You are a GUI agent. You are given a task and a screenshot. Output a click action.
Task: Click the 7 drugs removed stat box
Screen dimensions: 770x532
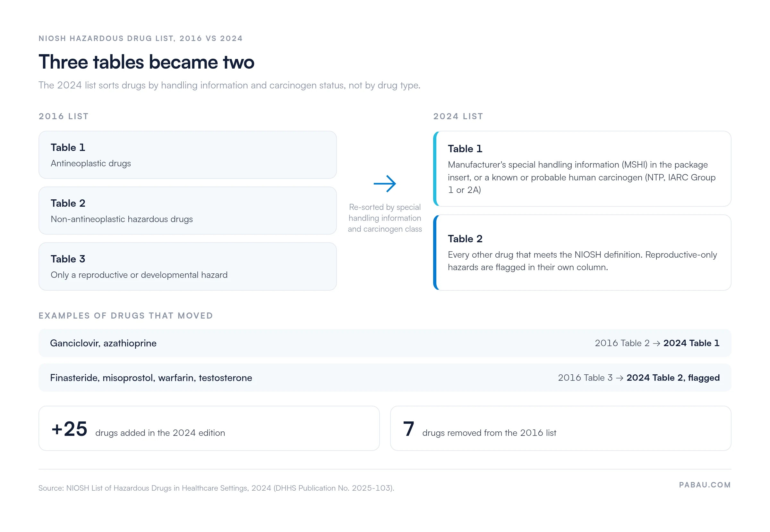tap(561, 428)
